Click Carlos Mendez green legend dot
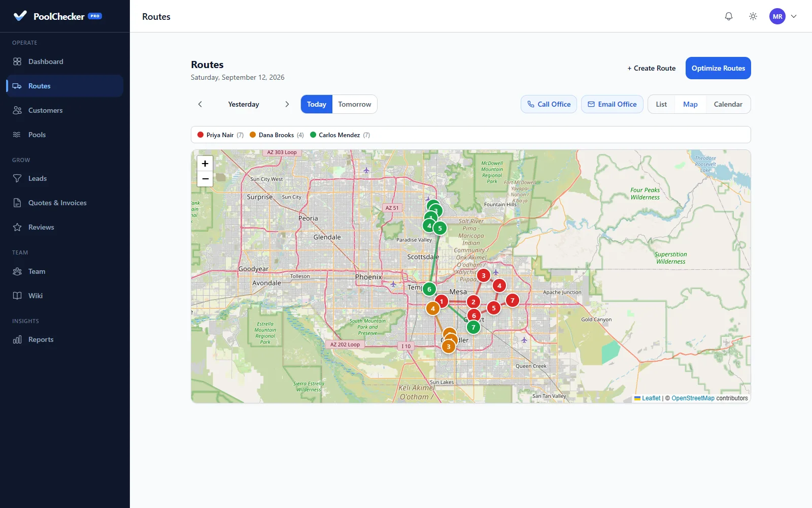The width and height of the screenshot is (812, 508). pyautogui.click(x=313, y=135)
